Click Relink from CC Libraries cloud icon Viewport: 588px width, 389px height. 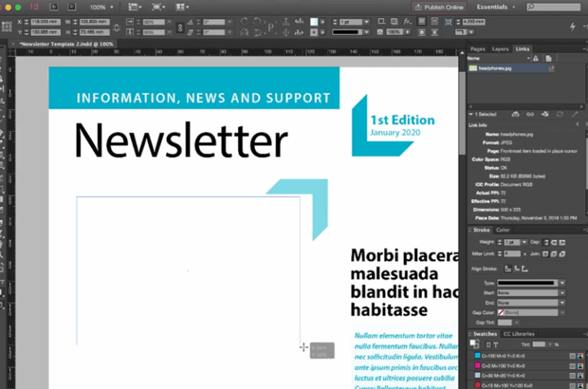point(515,114)
